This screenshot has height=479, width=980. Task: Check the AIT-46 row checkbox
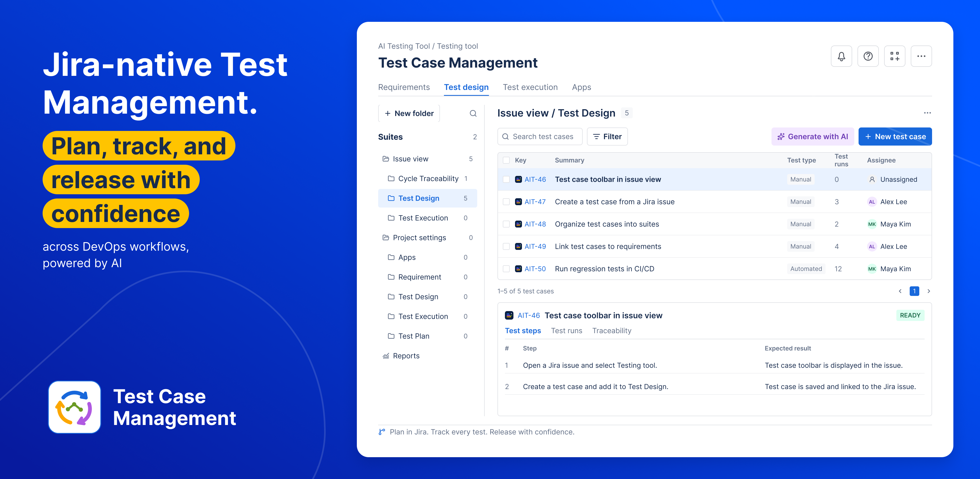[506, 179]
